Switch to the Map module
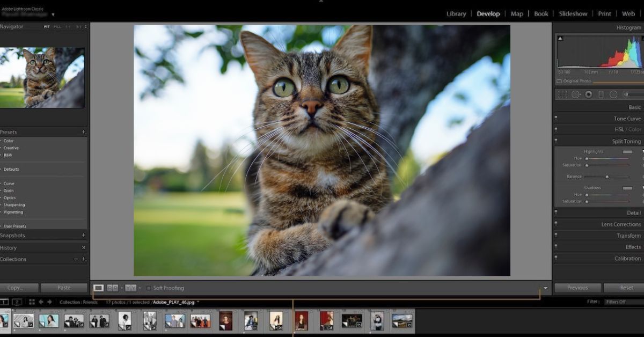 pos(517,14)
